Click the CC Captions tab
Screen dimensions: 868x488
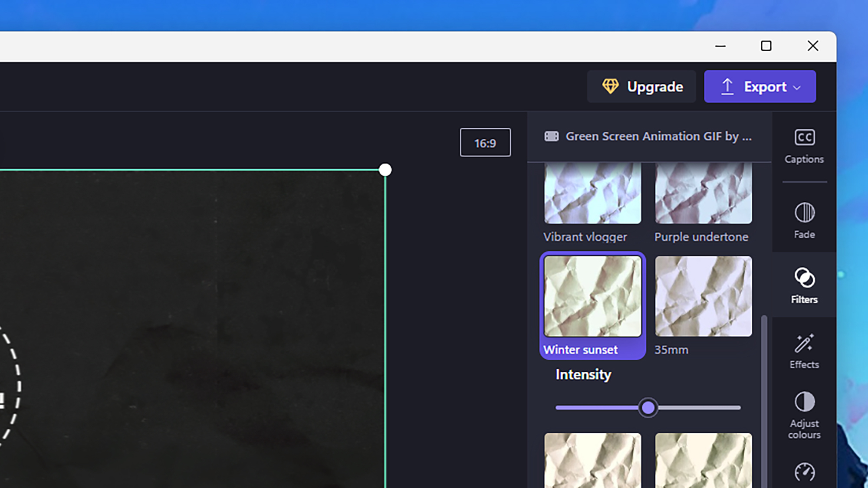pos(805,145)
